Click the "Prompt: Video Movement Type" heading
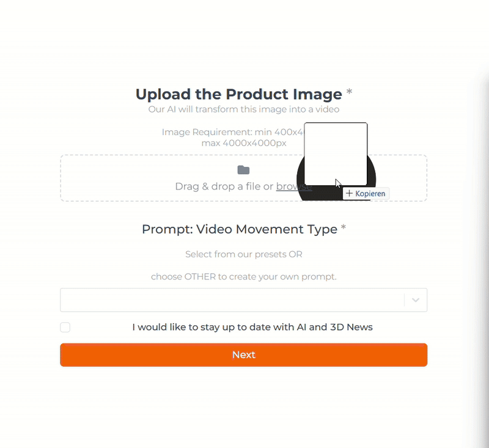489x448 pixels. [240, 229]
